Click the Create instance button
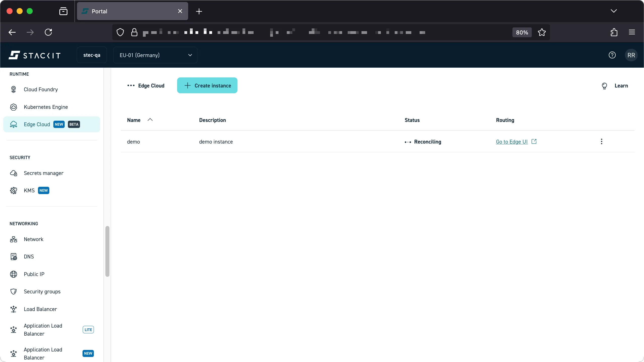 point(207,85)
